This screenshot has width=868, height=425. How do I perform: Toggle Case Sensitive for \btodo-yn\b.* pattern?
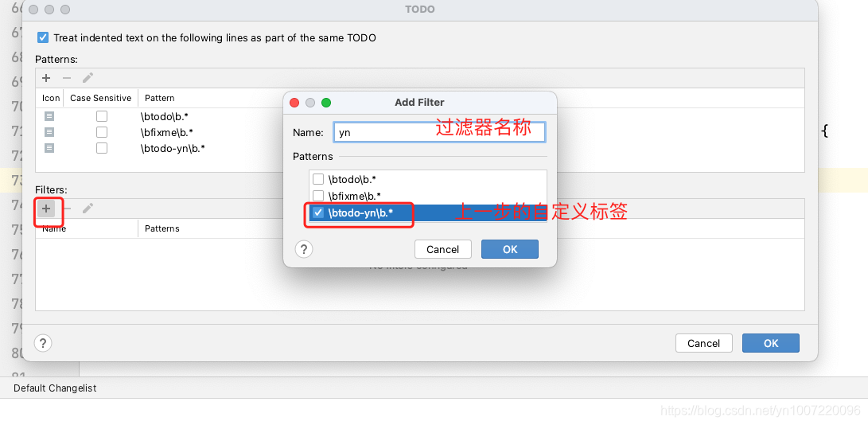click(102, 148)
